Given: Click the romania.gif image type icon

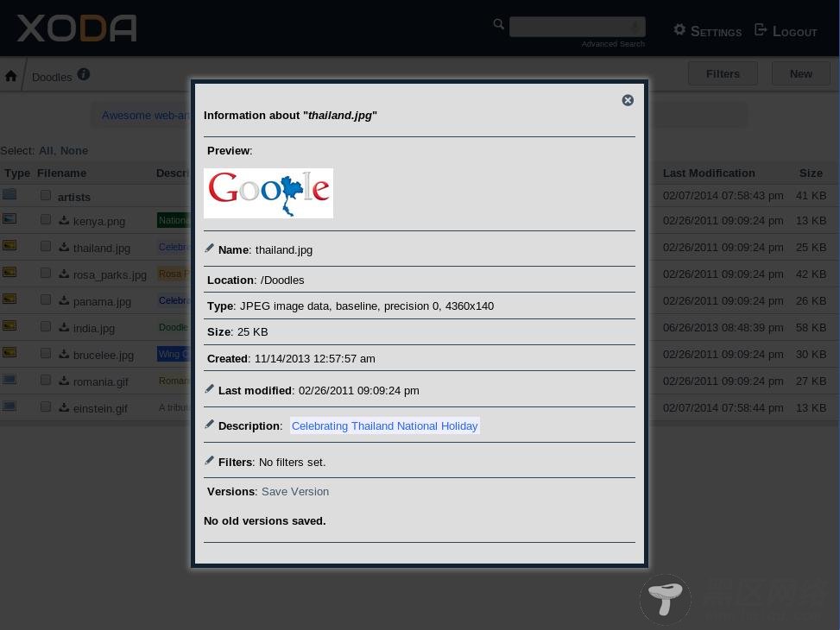Looking at the screenshot, I should click(9, 379).
